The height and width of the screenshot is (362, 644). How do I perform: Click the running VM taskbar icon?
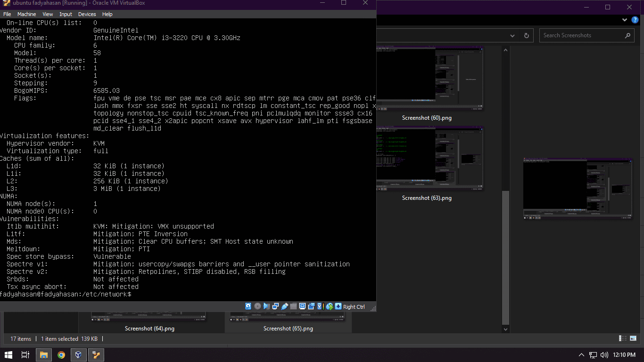[x=96, y=355]
